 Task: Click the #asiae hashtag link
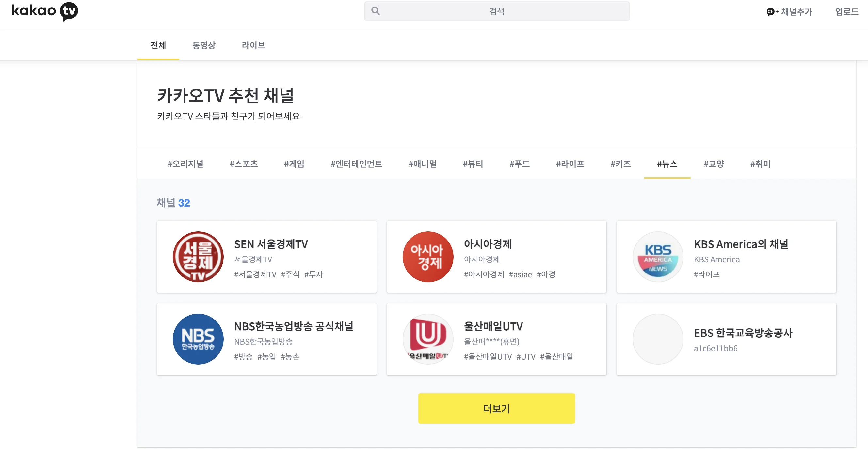520,274
